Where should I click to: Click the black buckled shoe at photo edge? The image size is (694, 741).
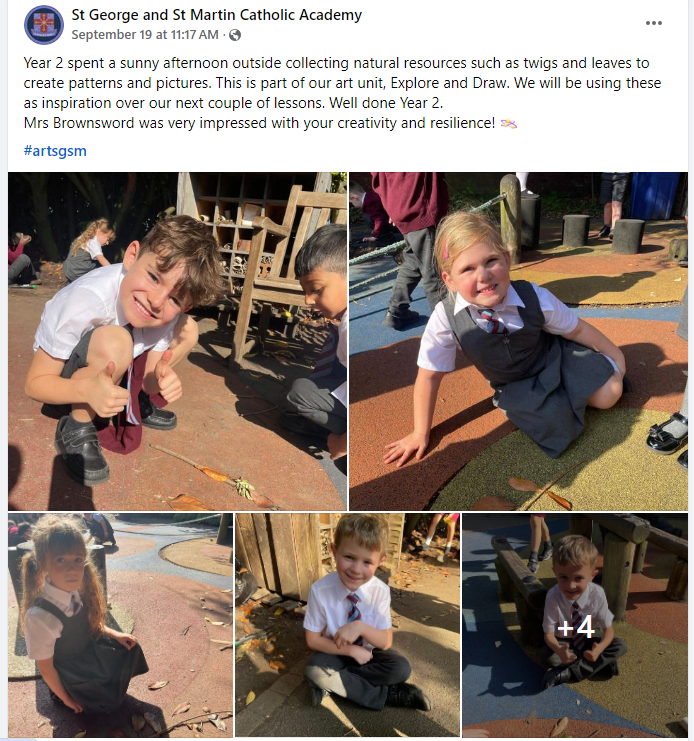point(667,434)
